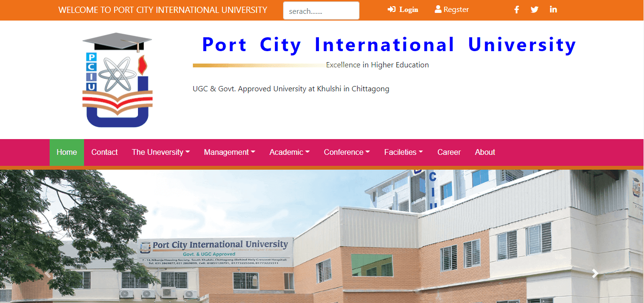Click the Facebook icon in top bar
Screen dimensions: 644x303
(x=517, y=10)
